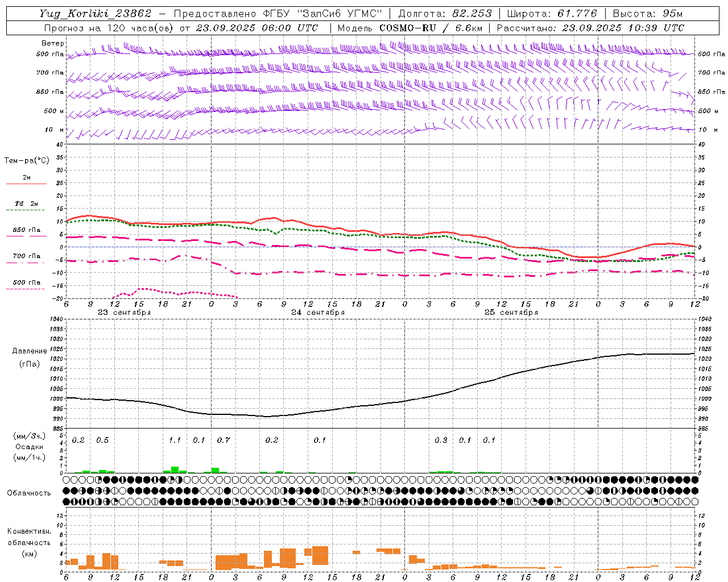This screenshot has width=728, height=582.
Task: Select the longitude value 82.253
Action: (473, 14)
